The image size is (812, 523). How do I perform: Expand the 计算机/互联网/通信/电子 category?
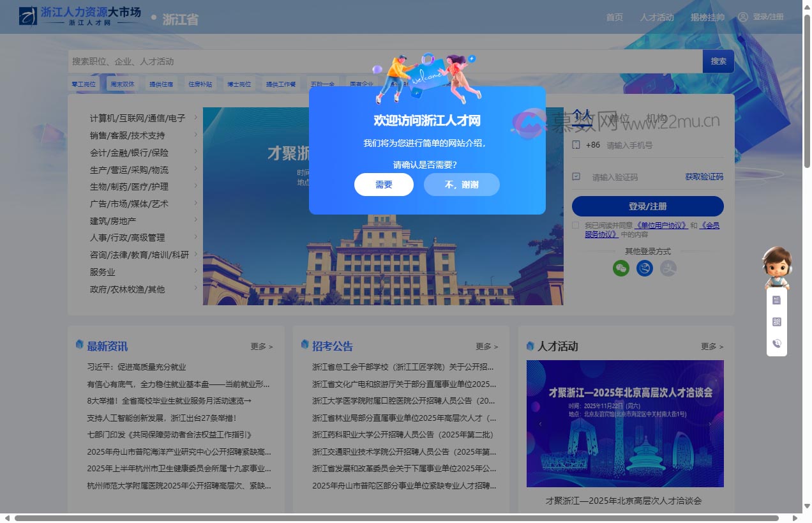(x=134, y=118)
